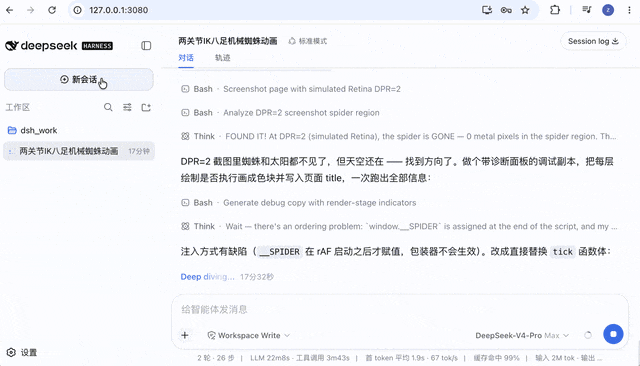Start a new chat with 新会话

(79, 80)
